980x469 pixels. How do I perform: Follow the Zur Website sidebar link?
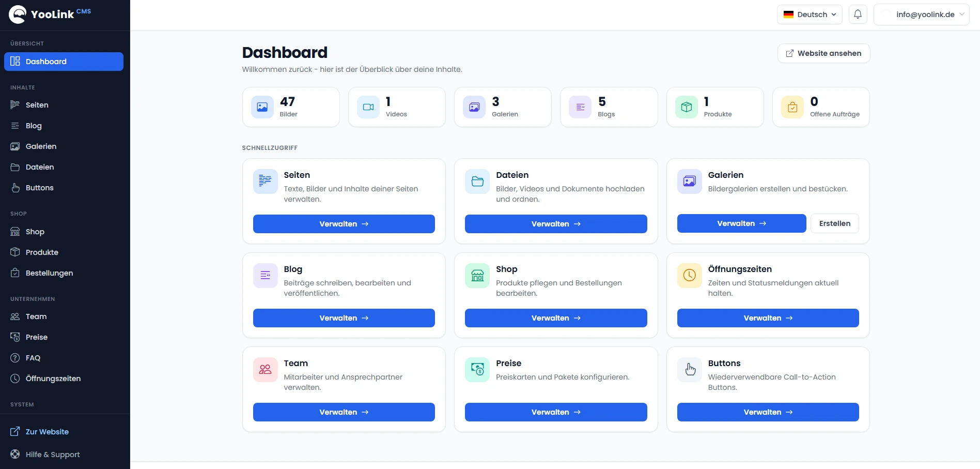(64, 432)
